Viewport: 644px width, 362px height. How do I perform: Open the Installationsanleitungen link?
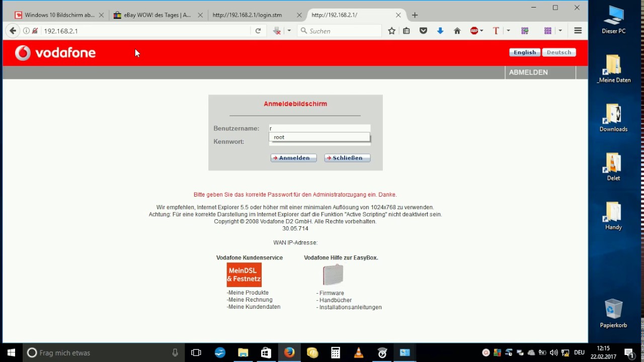click(350, 307)
